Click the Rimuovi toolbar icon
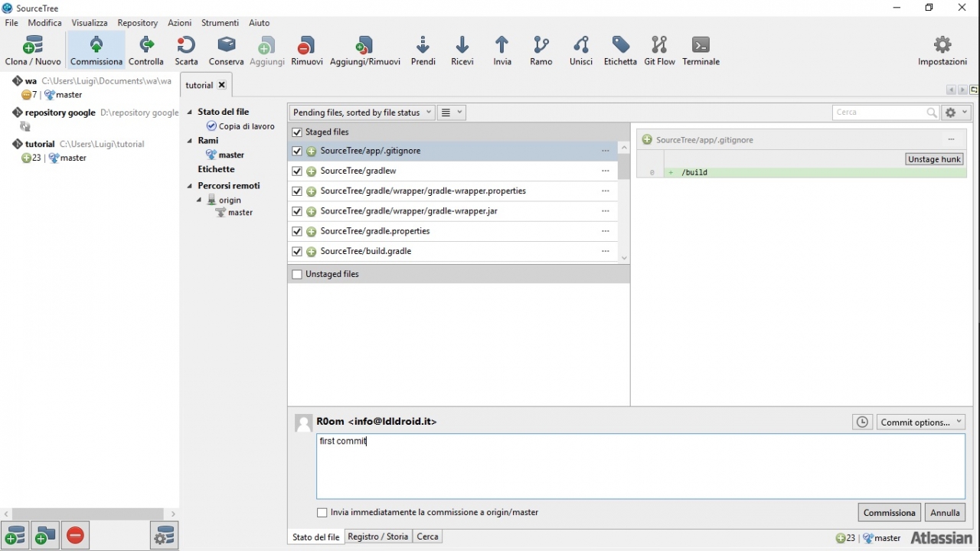The width and height of the screenshot is (980, 551). [x=307, y=51]
